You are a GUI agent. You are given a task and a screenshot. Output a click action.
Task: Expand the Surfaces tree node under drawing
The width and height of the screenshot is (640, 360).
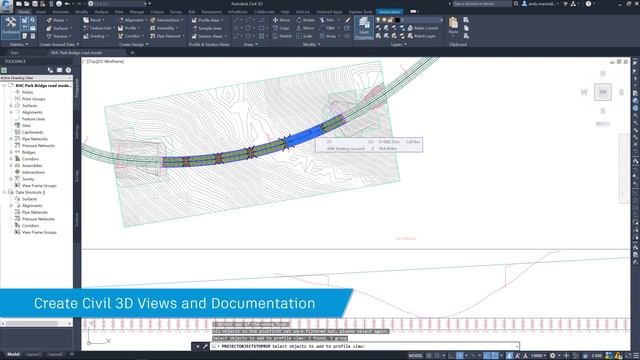(x=11, y=105)
